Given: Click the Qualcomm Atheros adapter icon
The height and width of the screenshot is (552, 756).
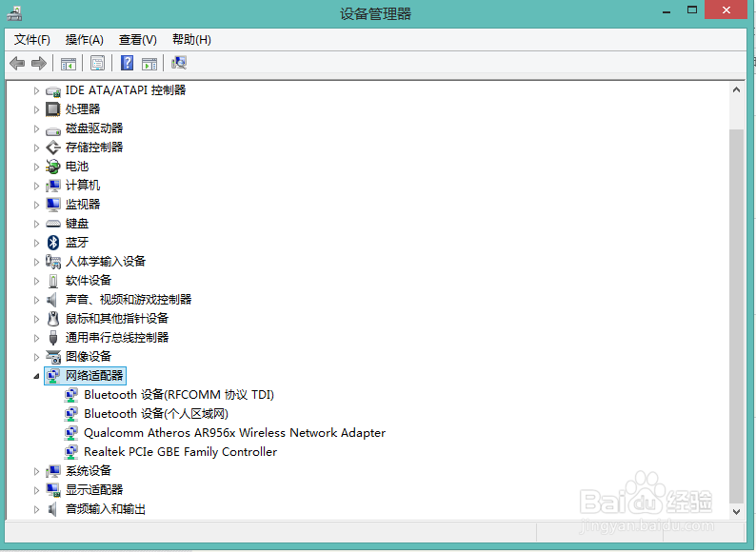Looking at the screenshot, I should (x=71, y=433).
